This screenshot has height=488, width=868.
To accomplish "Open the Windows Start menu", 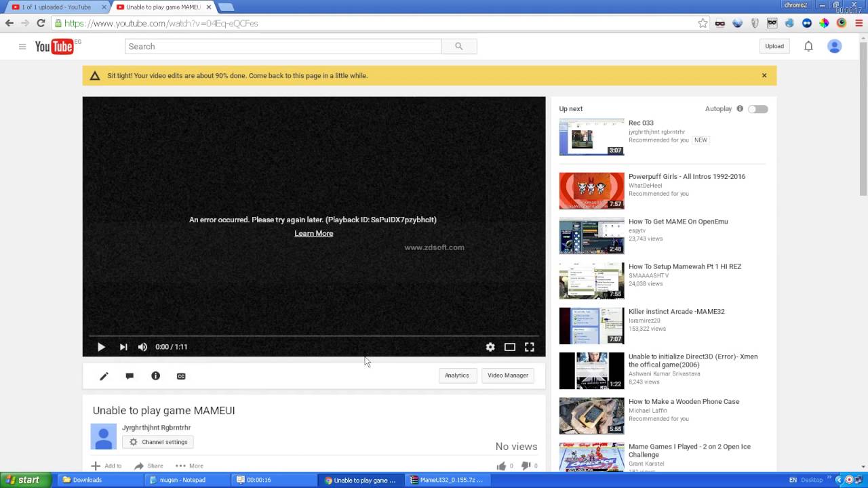I will 24,480.
